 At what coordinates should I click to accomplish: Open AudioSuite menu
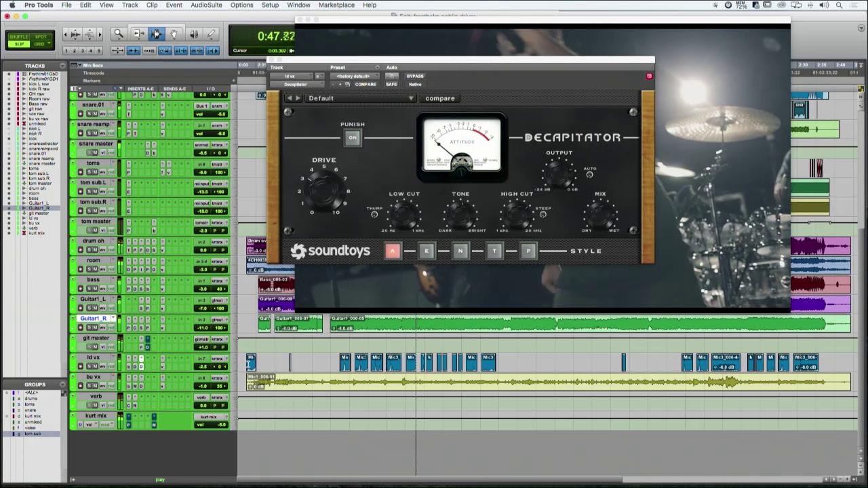click(206, 5)
